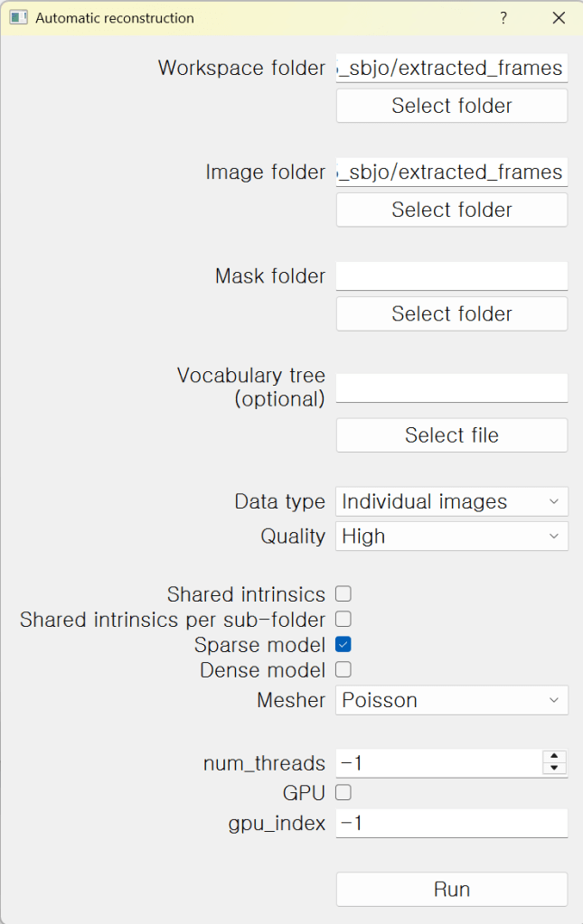Image resolution: width=583 pixels, height=924 pixels.
Task: Enable Shared intrinsics checkbox
Action: coord(343,594)
